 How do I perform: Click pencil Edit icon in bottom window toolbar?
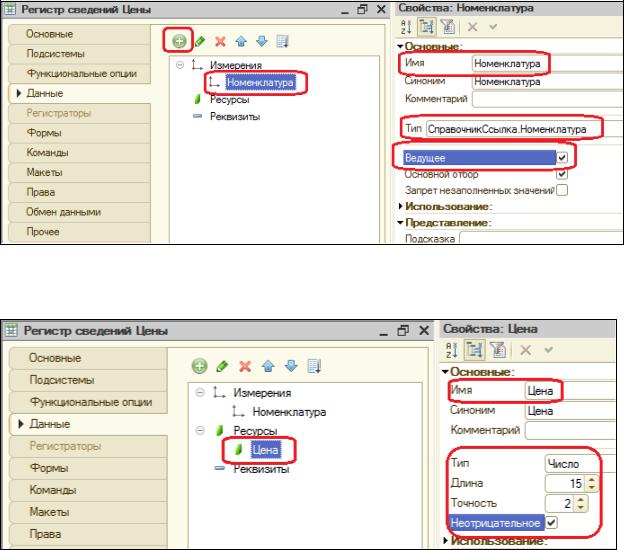222,366
